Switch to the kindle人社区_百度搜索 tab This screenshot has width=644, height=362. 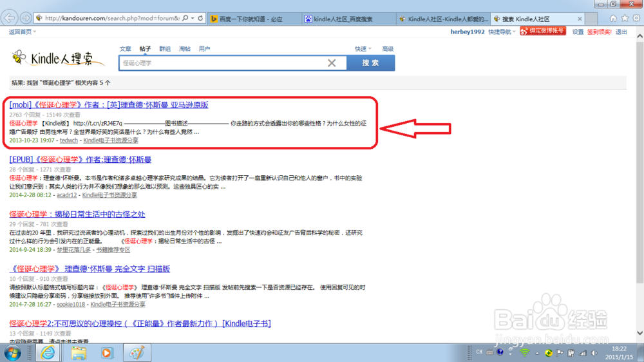click(349, 19)
